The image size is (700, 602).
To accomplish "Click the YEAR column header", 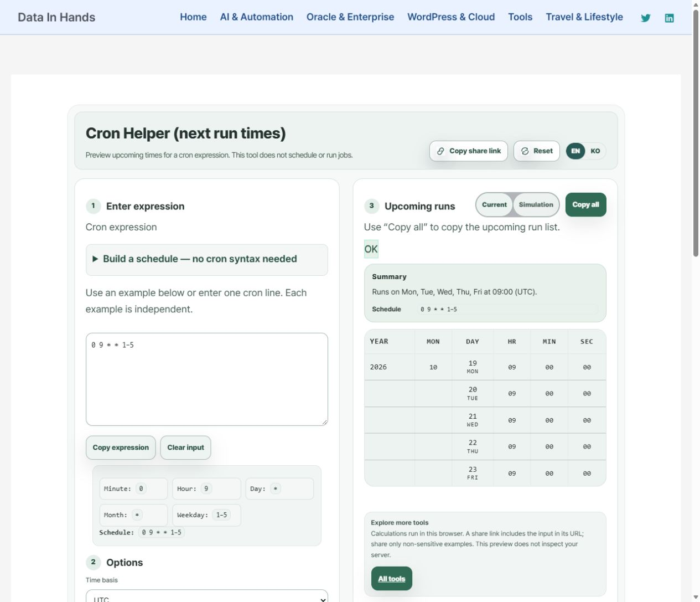I will pyautogui.click(x=390, y=342).
